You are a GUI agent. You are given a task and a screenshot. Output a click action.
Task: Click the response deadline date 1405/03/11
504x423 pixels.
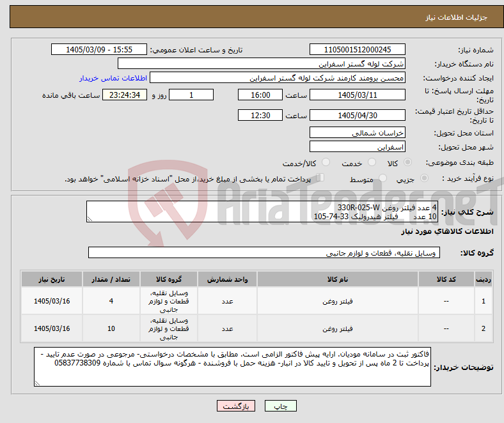click(358, 95)
